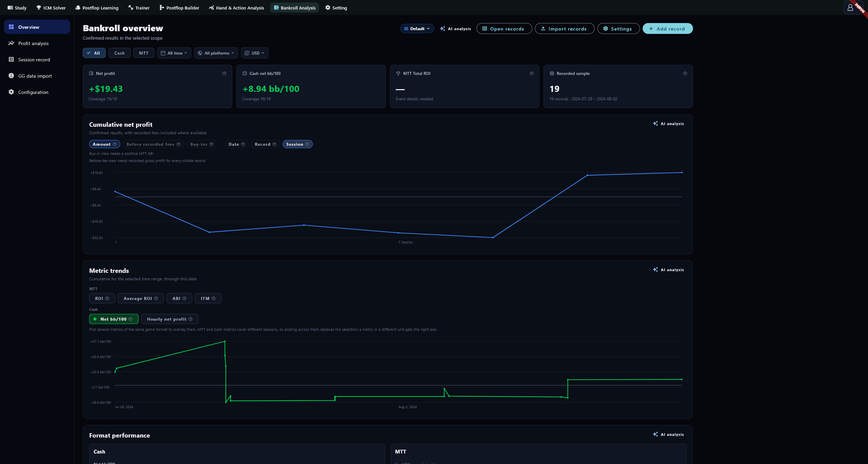This screenshot has width=868, height=464.
Task: Click the help icon on Net profit card
Action: [x=224, y=74]
